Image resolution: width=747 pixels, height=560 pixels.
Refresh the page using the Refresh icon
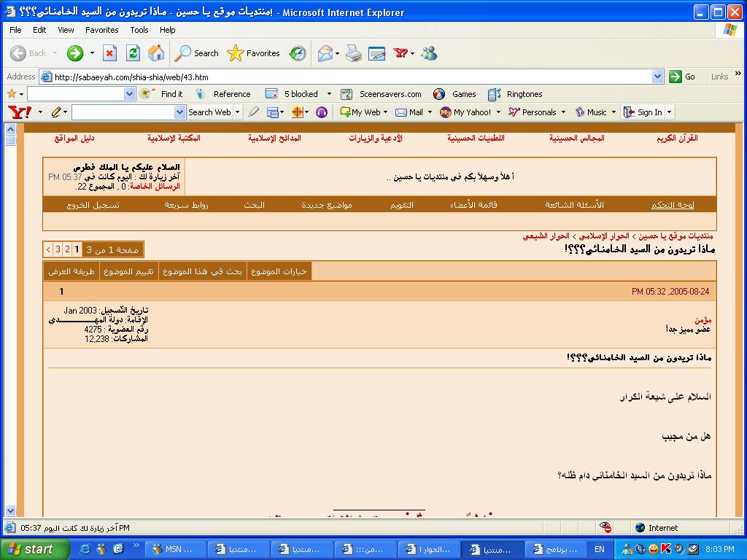click(133, 53)
